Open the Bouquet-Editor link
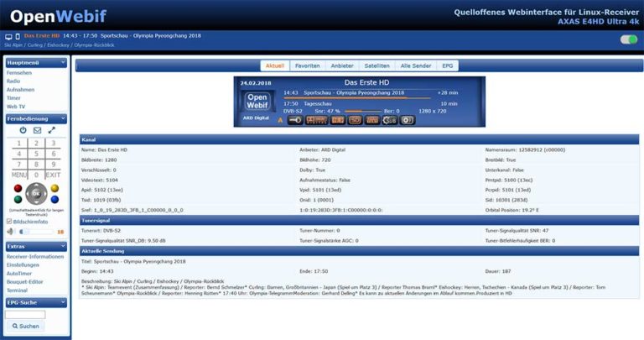644x340 pixels. pos(24,281)
